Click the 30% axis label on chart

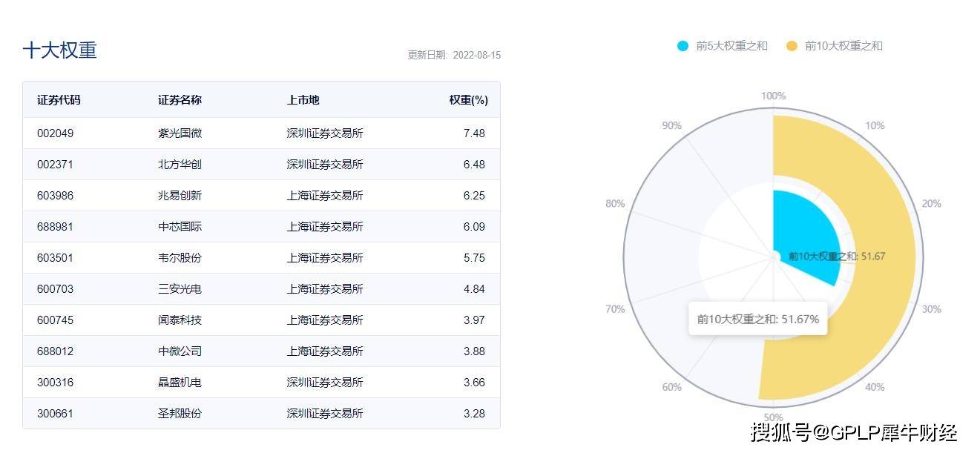tap(931, 309)
